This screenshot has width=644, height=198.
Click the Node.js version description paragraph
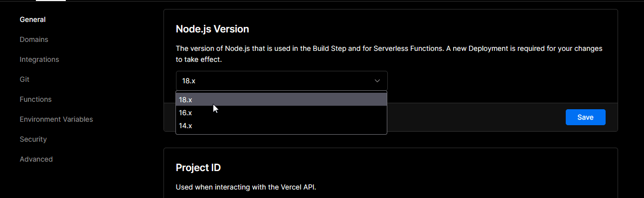[389, 54]
